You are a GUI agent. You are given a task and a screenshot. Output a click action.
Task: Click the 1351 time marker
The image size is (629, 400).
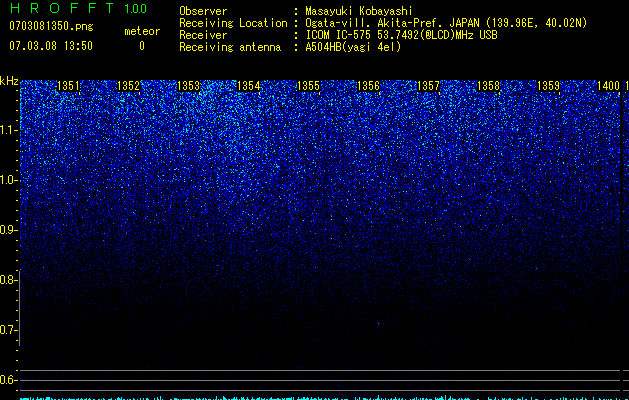[68, 86]
